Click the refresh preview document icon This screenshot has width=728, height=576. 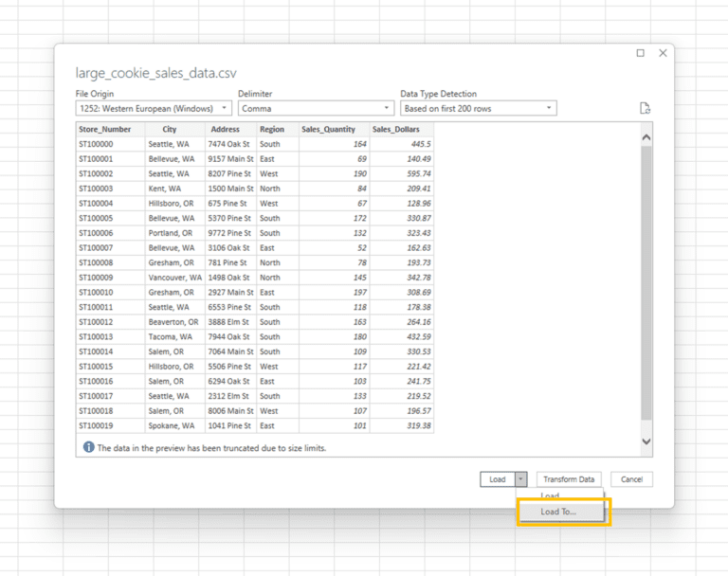pos(645,108)
